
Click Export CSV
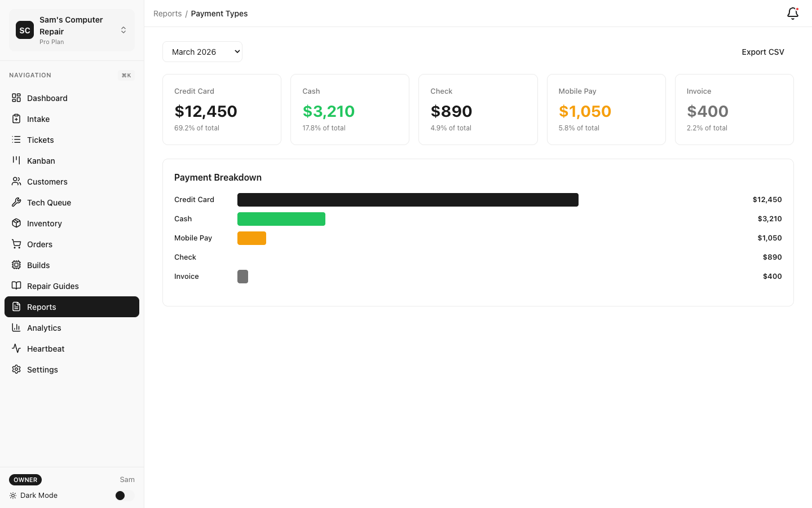coord(762,51)
